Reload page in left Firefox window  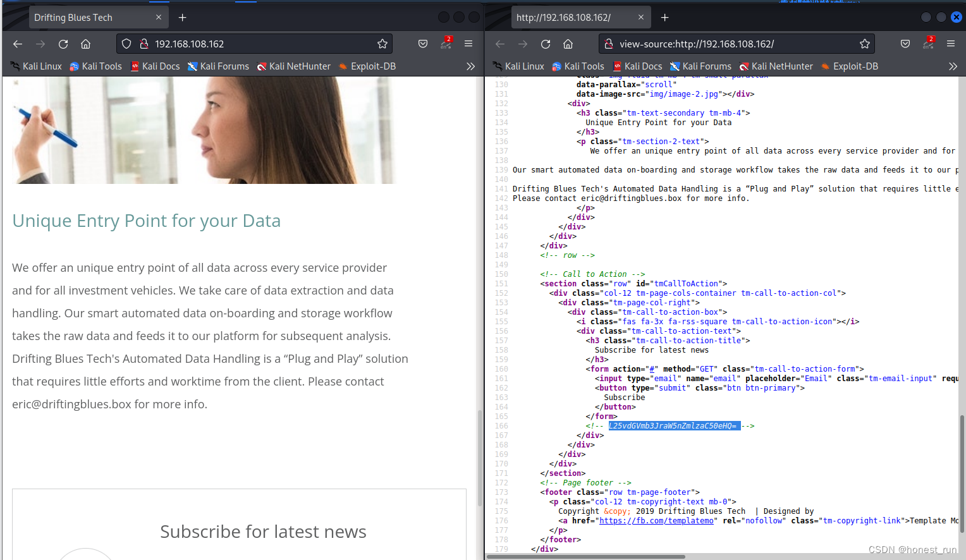pyautogui.click(x=63, y=44)
